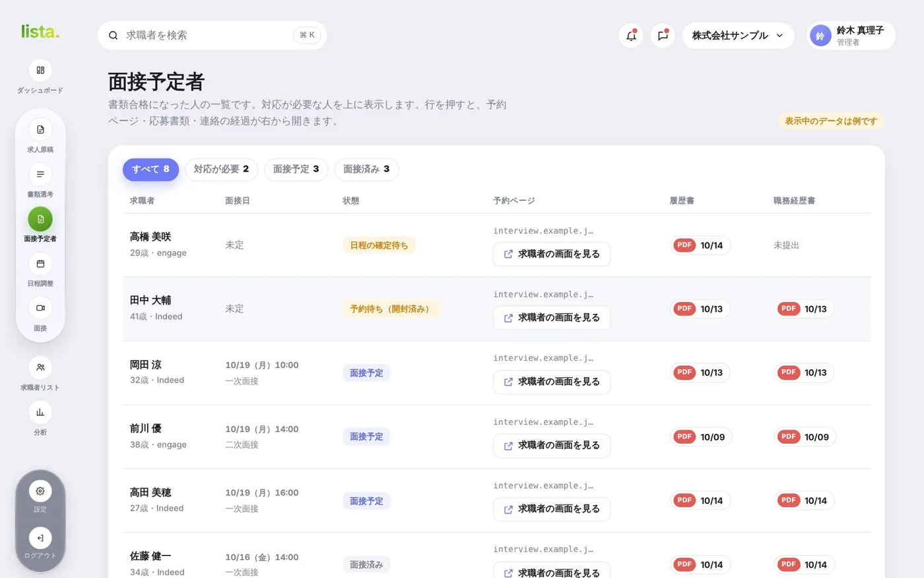Click 岡田 涼's interview date 10/19（月）10:00
Viewport: 924px width, 578px height.
click(x=262, y=365)
